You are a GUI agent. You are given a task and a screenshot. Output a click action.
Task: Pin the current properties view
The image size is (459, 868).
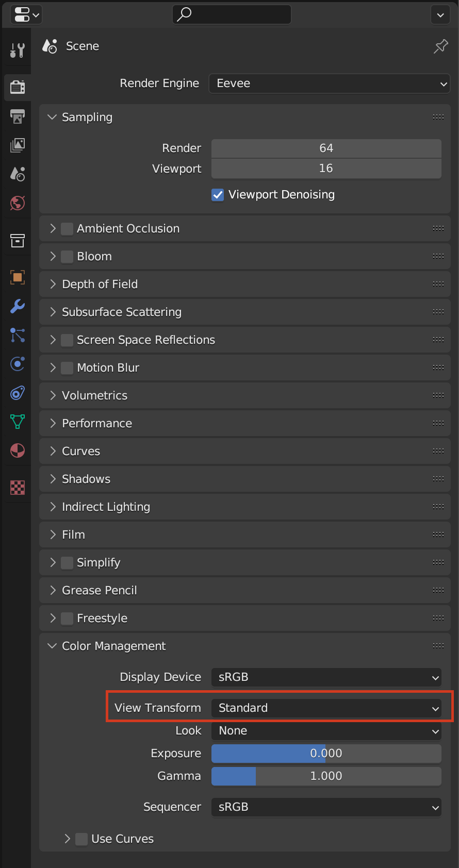(x=440, y=46)
